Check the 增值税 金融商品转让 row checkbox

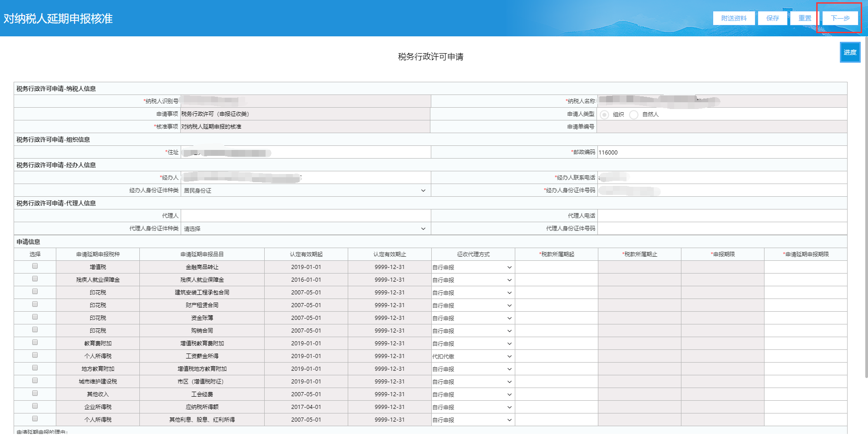35,266
